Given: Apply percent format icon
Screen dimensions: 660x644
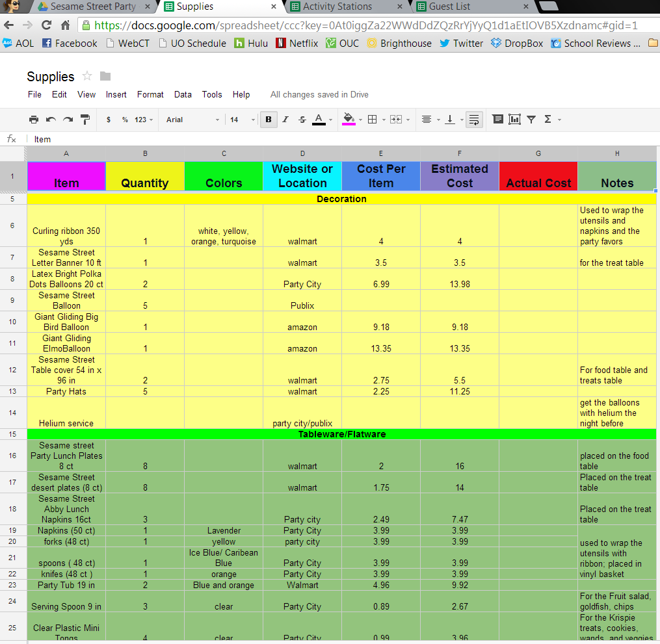Looking at the screenshot, I should (125, 120).
